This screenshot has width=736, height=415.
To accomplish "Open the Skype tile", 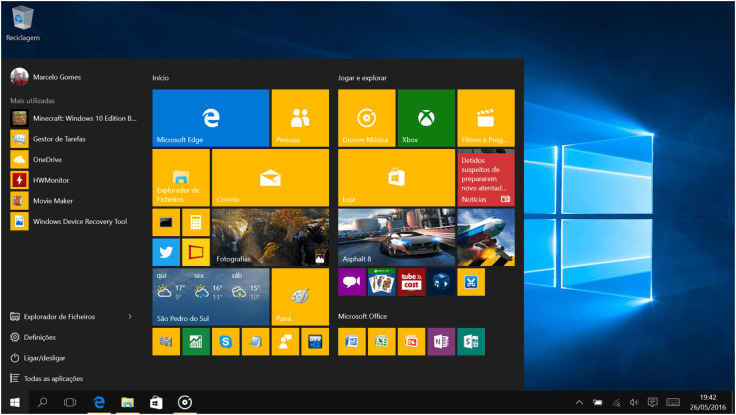I will point(226,342).
